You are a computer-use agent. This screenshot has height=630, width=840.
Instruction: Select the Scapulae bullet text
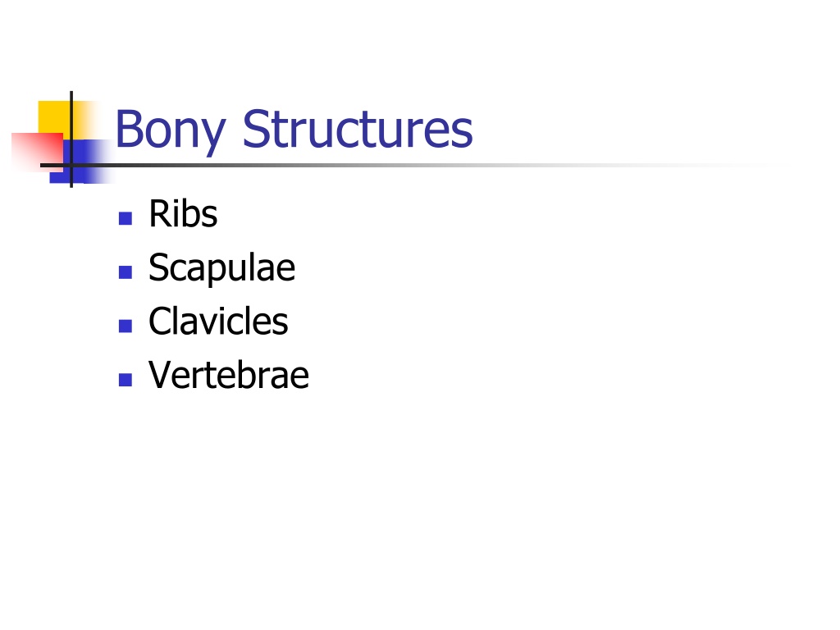pyautogui.click(x=221, y=269)
